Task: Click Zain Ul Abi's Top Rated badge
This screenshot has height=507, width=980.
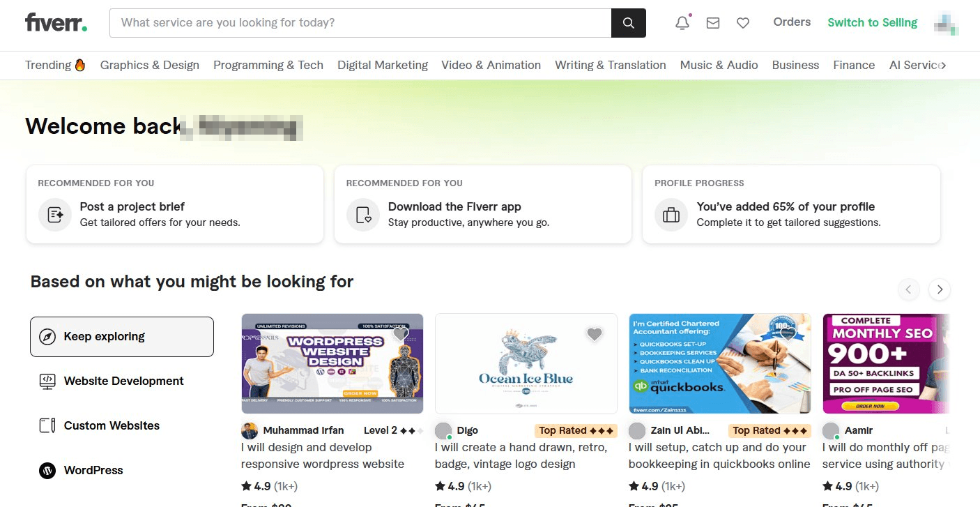Action: tap(770, 430)
